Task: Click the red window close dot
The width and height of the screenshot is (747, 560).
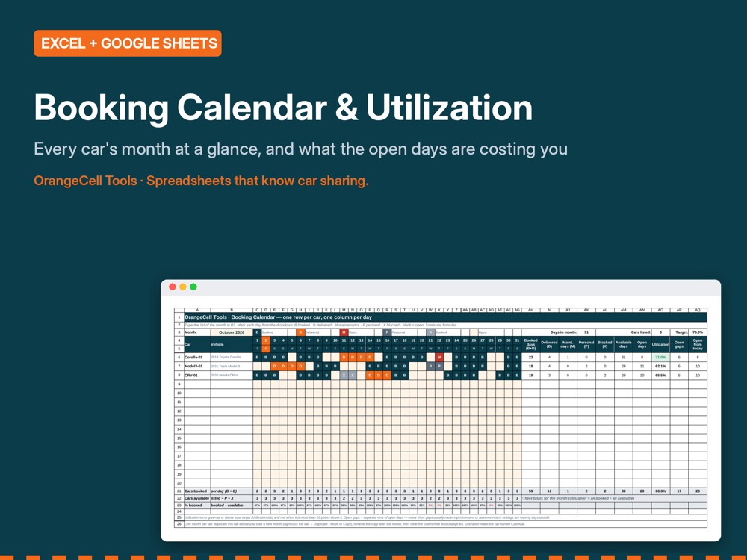Action: point(173,287)
